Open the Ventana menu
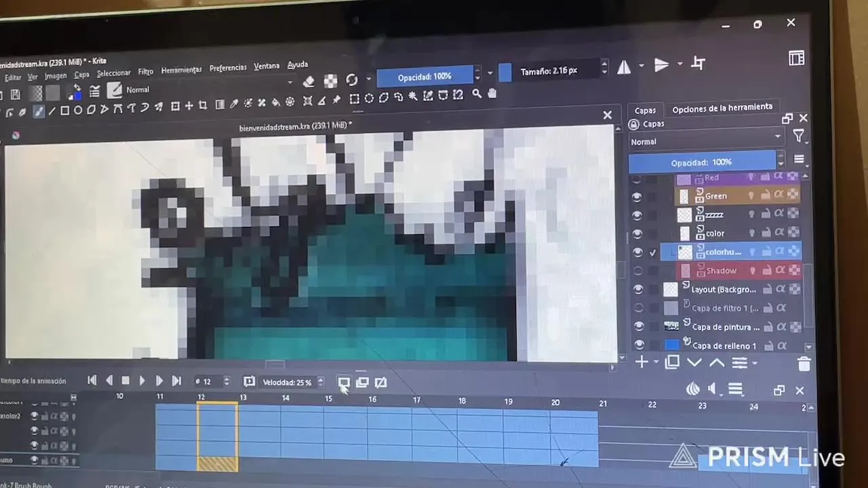 [267, 66]
